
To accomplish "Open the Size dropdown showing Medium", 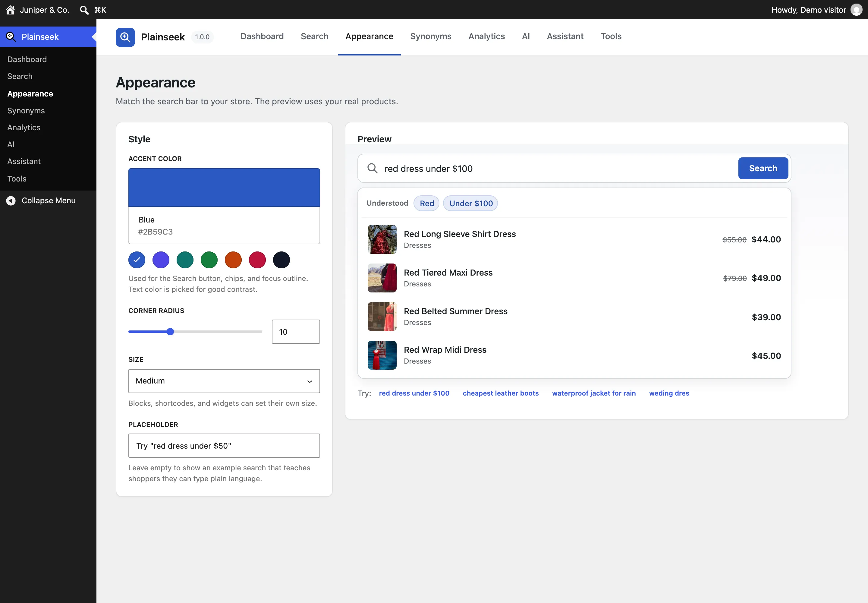I will tap(224, 381).
